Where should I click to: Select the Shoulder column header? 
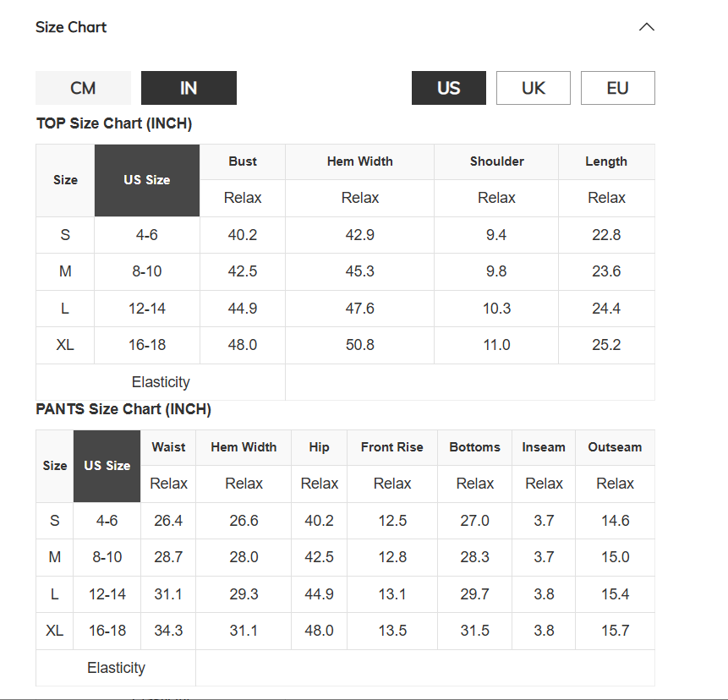496,161
